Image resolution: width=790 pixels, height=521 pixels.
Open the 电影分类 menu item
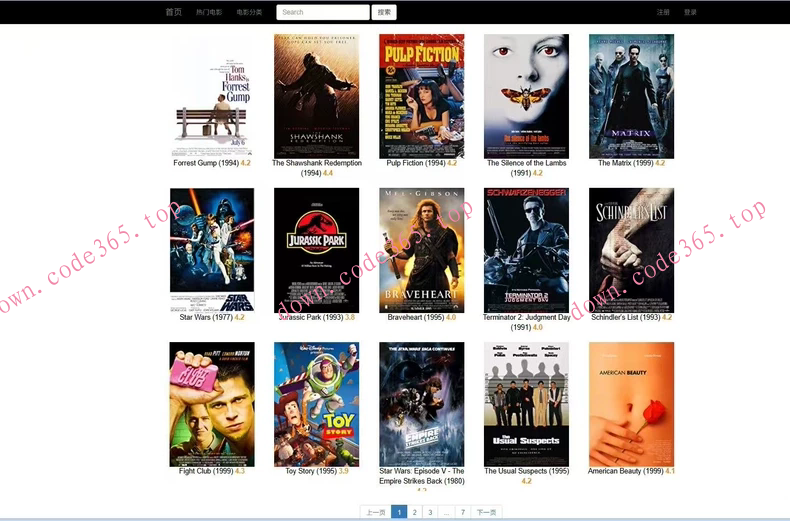tap(249, 12)
